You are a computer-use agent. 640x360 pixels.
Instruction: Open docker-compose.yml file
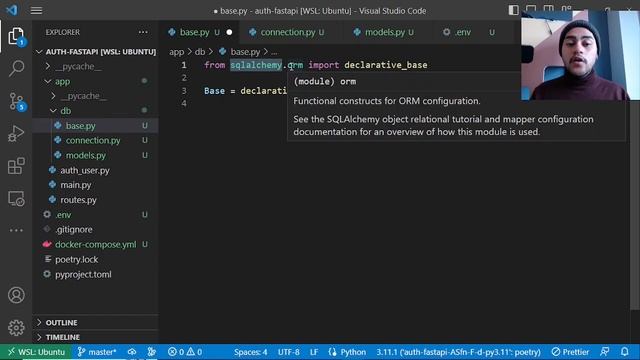[96, 244]
